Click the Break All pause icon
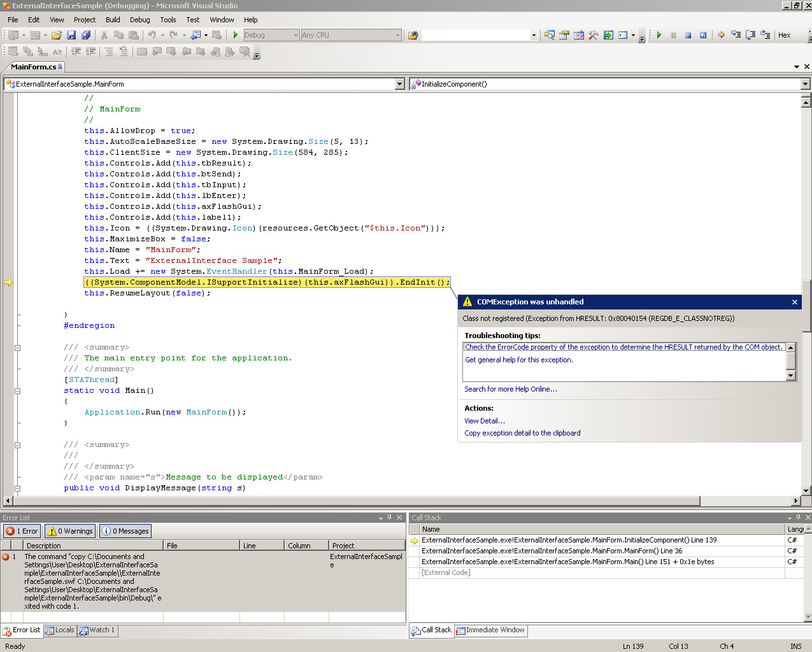The height and width of the screenshot is (652, 812). tap(674, 35)
